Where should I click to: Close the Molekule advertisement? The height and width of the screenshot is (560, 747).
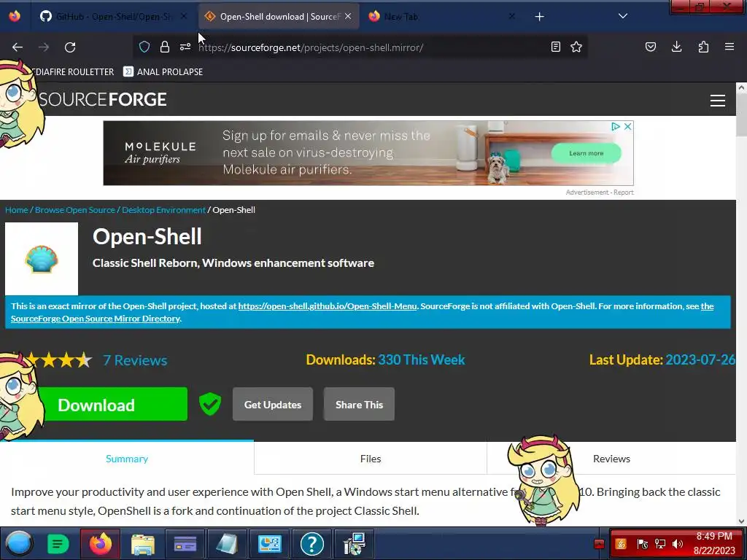628,126
